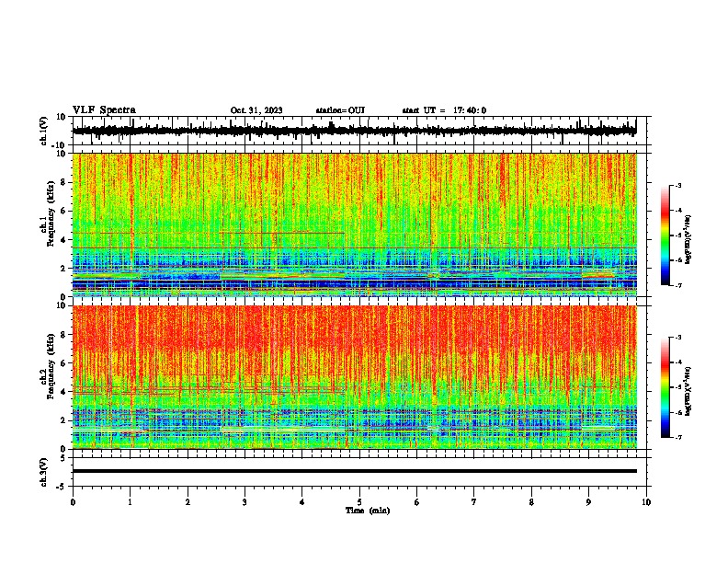
Task: Click the ch.2 "Frequency (kHz)" axis label
Action: tap(51, 366)
